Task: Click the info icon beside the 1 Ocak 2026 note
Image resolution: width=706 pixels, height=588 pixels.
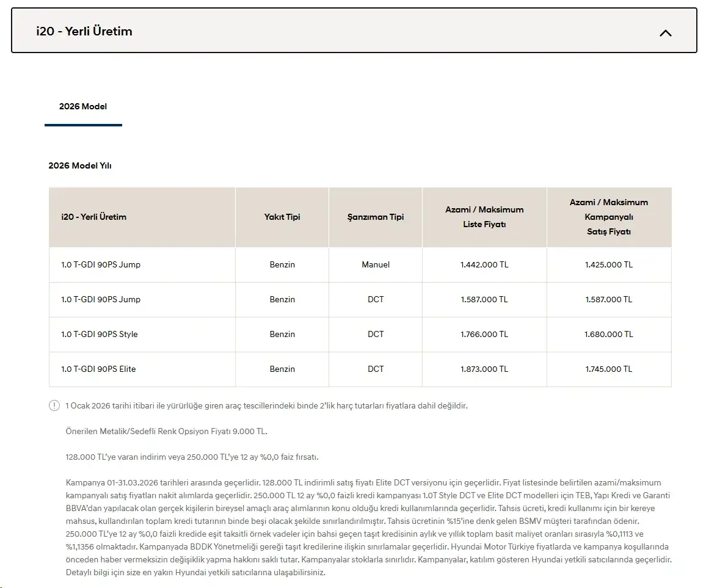Action: pyautogui.click(x=54, y=405)
